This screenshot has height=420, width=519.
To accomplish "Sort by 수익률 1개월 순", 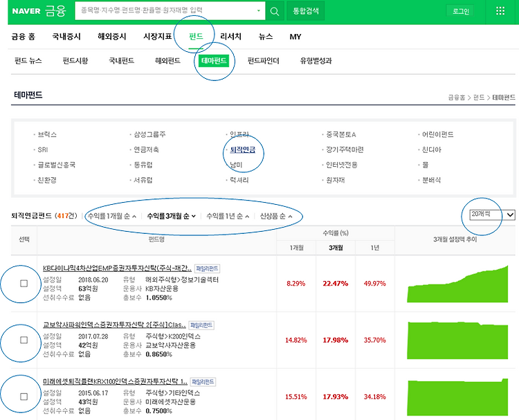I will [x=112, y=216].
